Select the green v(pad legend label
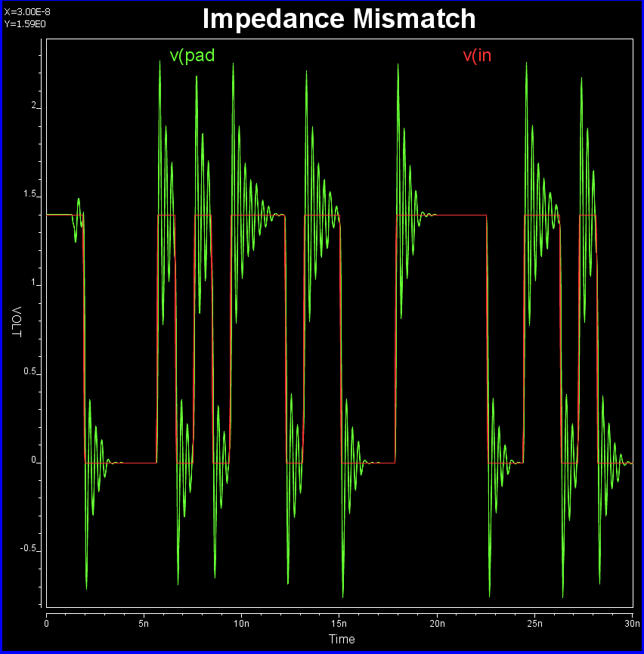Image resolution: width=644 pixels, height=654 pixels. (x=192, y=55)
